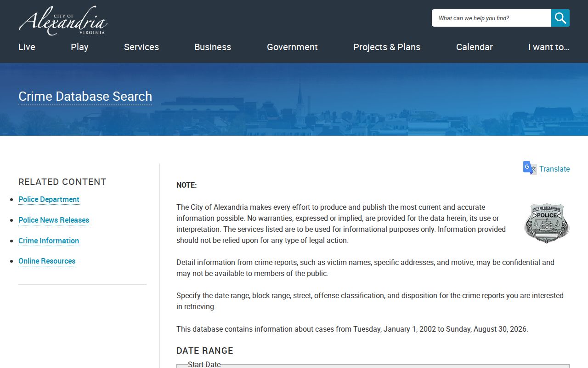Click the NOTE: label

[x=187, y=185]
